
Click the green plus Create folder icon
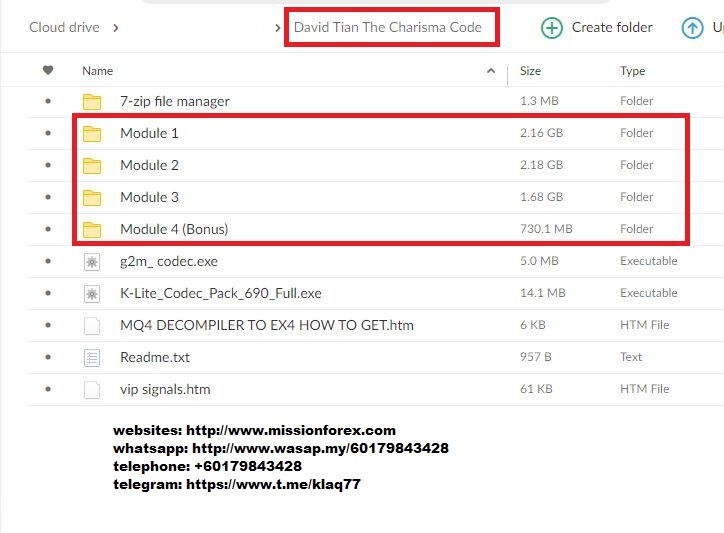pos(551,28)
